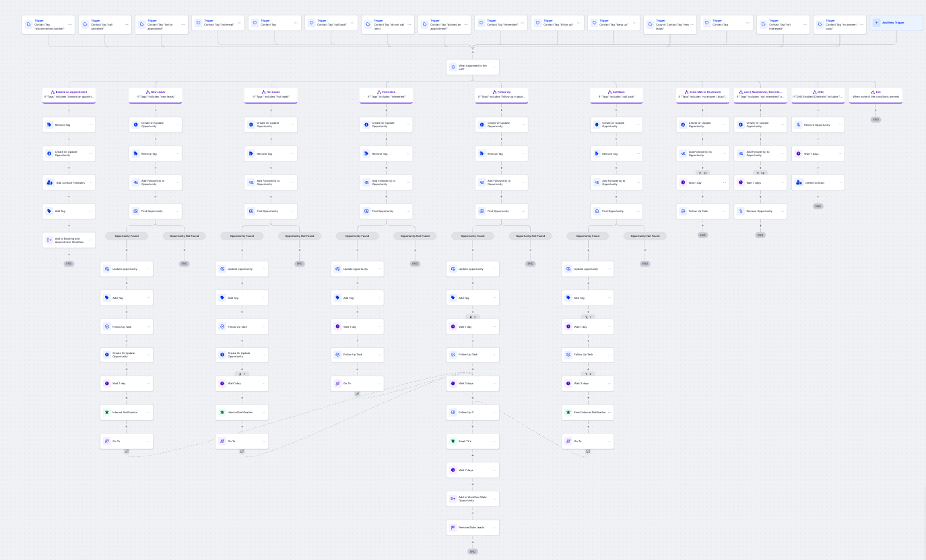Open Add to Booking and Appointment Workflow icon

pyautogui.click(x=49, y=240)
